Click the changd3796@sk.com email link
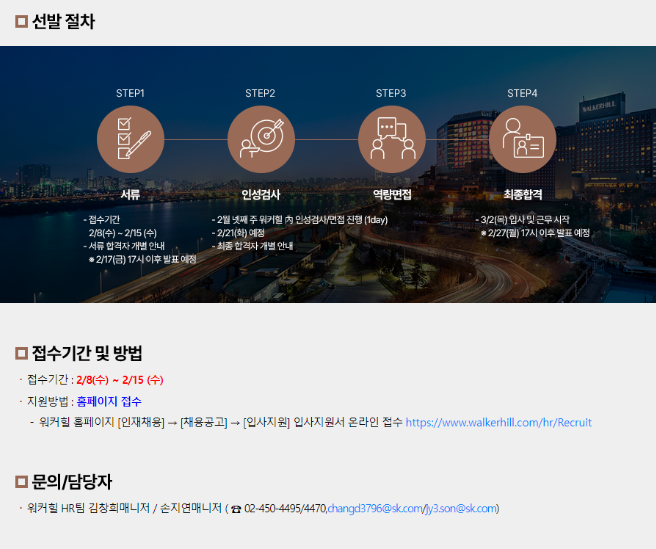Screen dimensions: 656x549 point(375,508)
